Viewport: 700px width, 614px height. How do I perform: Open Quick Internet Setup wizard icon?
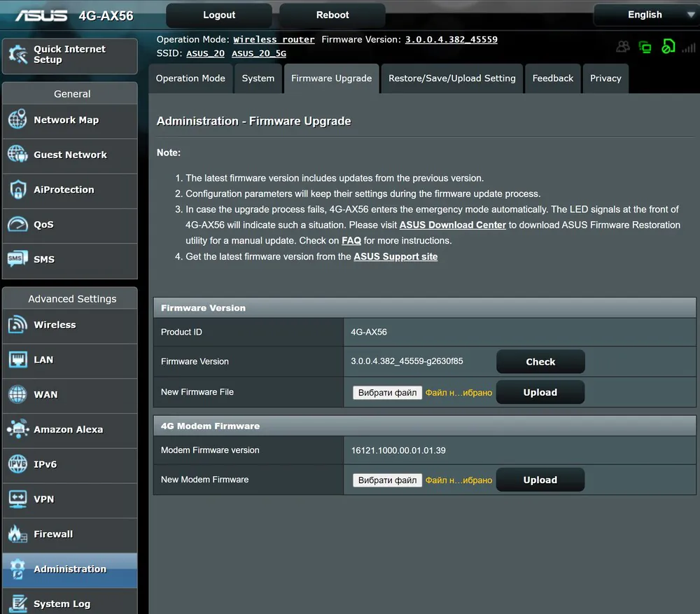(18, 55)
